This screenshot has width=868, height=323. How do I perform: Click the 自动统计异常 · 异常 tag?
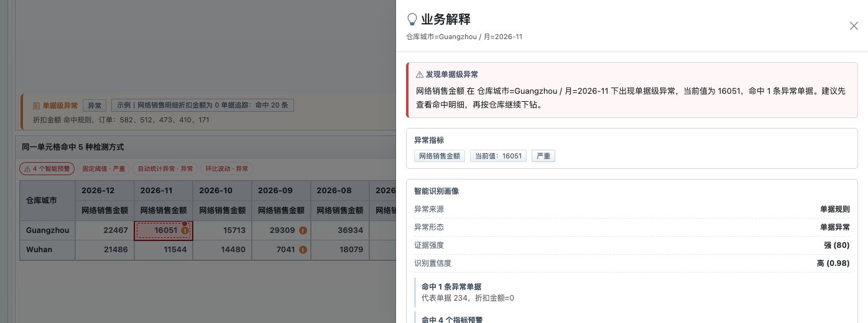tap(165, 168)
